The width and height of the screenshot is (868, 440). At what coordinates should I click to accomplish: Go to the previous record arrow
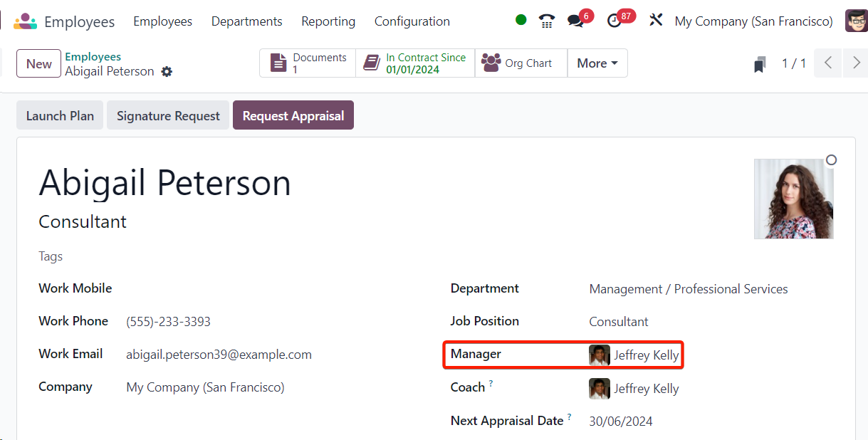828,63
